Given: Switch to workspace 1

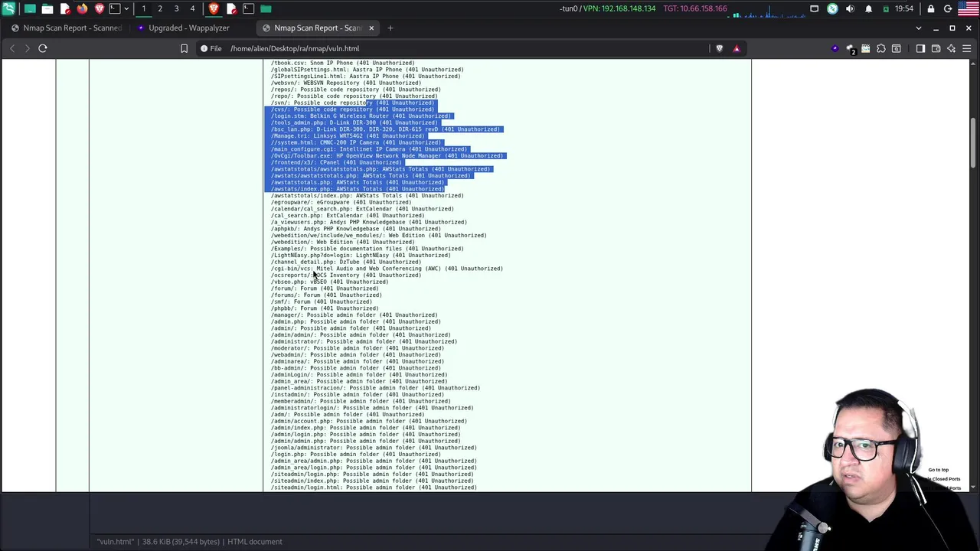Looking at the screenshot, I should click(143, 8).
